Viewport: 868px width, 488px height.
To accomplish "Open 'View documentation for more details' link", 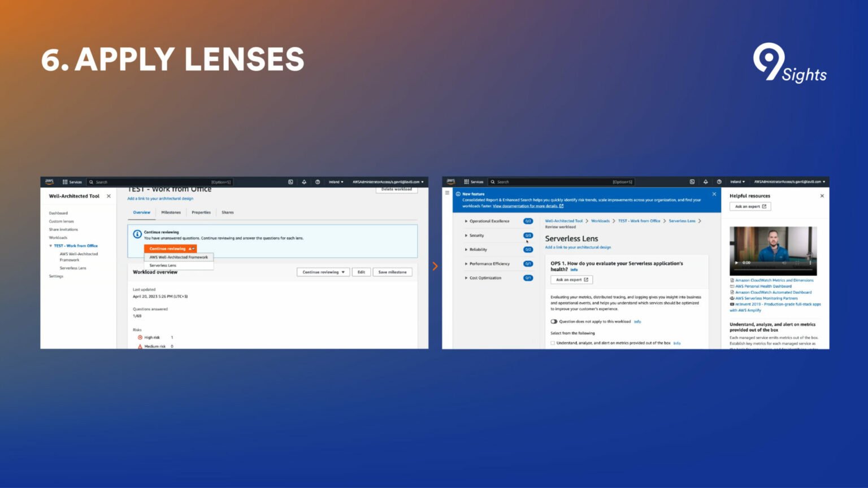I will point(526,206).
